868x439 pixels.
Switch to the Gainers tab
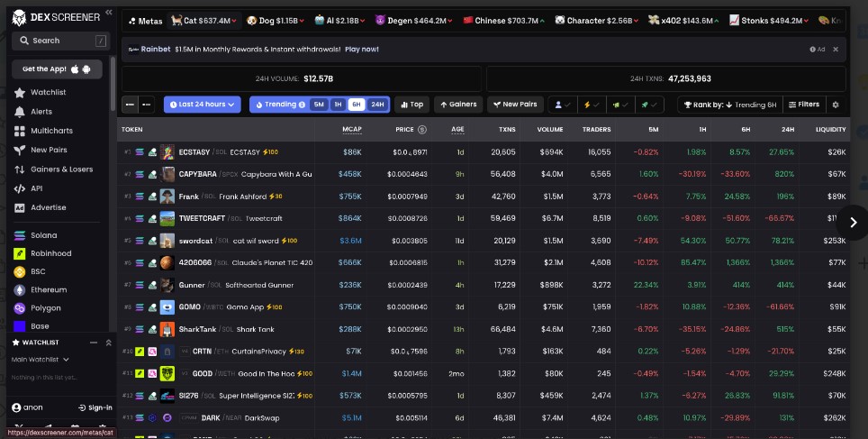[x=458, y=105]
